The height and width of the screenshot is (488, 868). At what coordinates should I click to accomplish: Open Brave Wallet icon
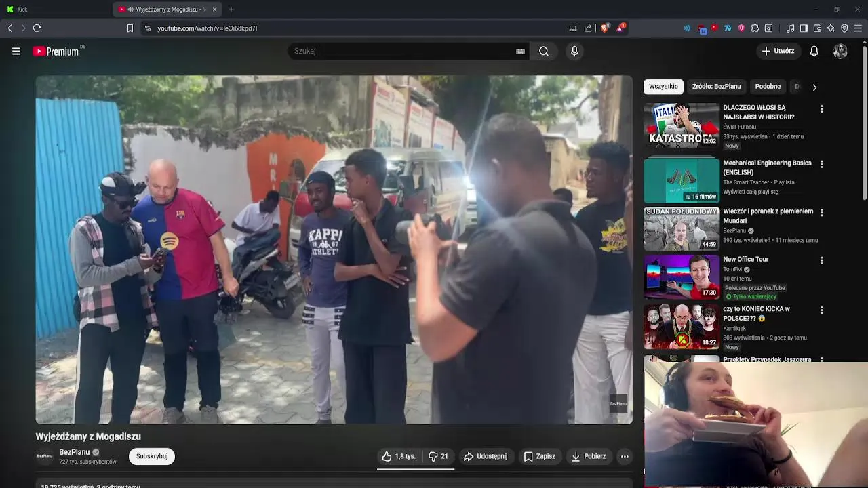[x=817, y=28]
